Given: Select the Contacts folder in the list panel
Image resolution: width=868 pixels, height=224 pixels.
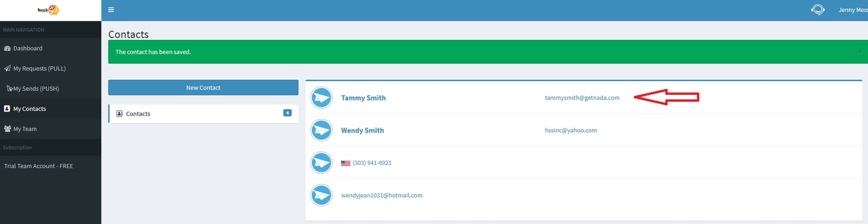Looking at the screenshot, I should [203, 114].
